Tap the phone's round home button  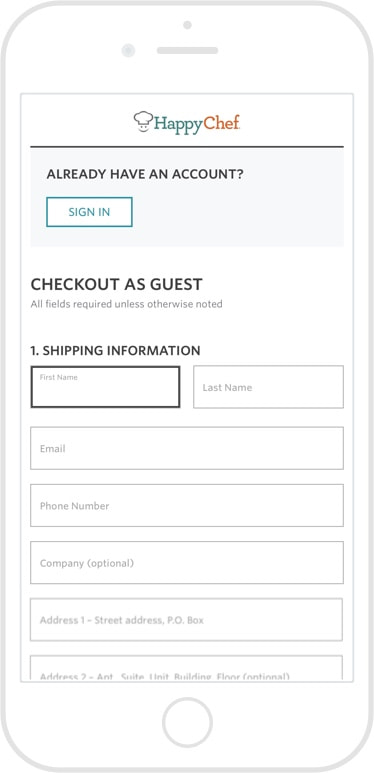click(x=187, y=722)
